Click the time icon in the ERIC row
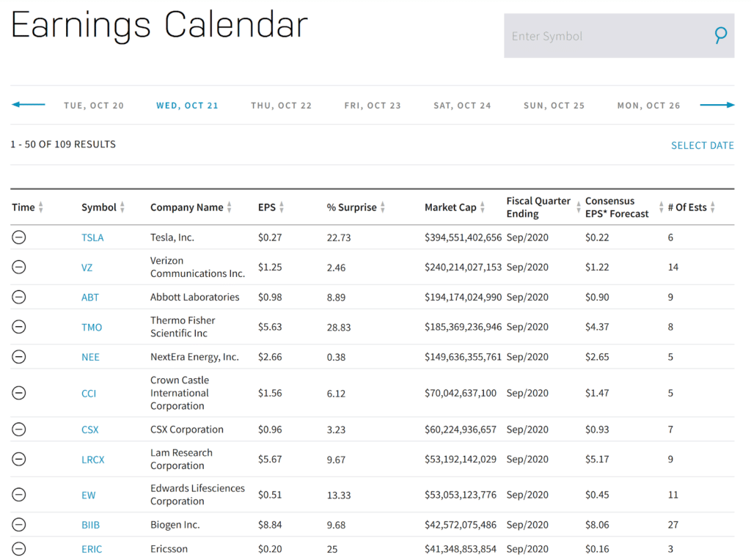The width and height of the screenshot is (751, 560). [18, 548]
